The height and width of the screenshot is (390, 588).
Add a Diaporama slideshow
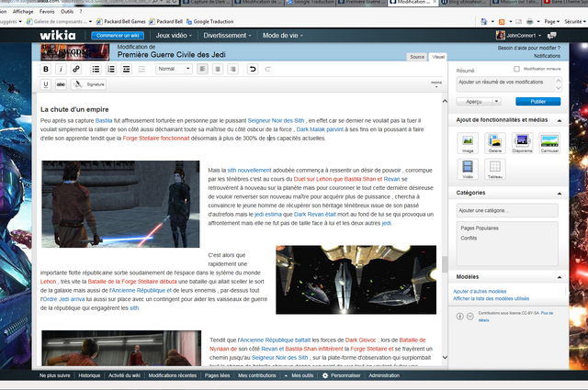523,143
